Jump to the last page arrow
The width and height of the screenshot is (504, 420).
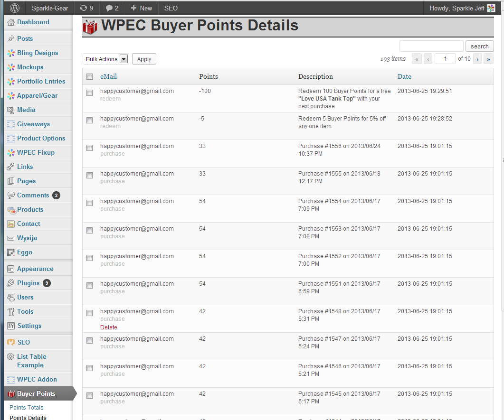pyautogui.click(x=489, y=59)
